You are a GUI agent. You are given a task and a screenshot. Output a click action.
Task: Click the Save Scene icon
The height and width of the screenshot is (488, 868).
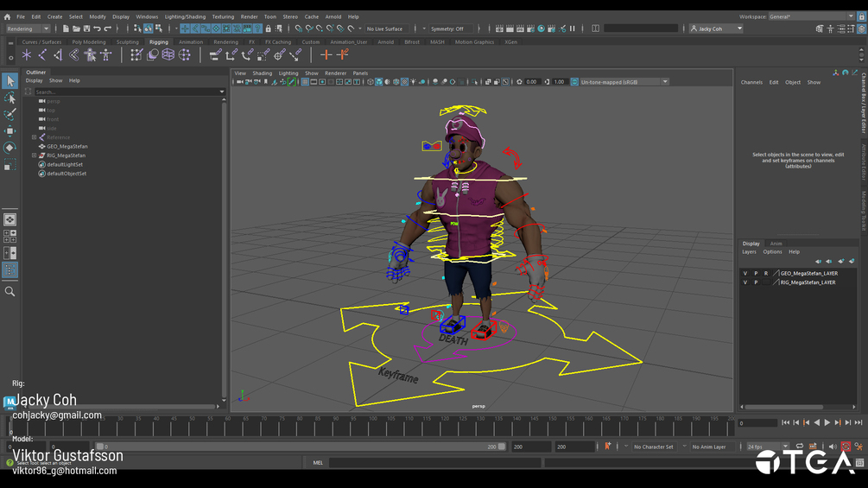click(86, 29)
